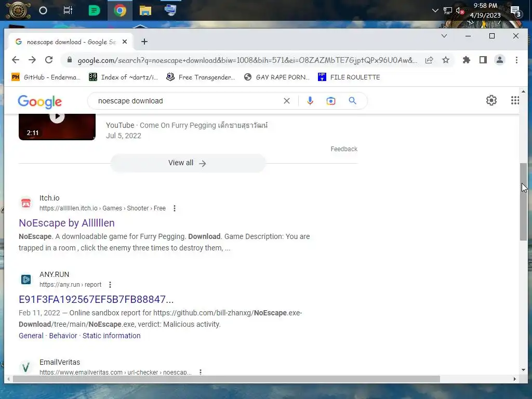Go back to the previous page
Screen dimensions: 532x399
tap(16, 60)
